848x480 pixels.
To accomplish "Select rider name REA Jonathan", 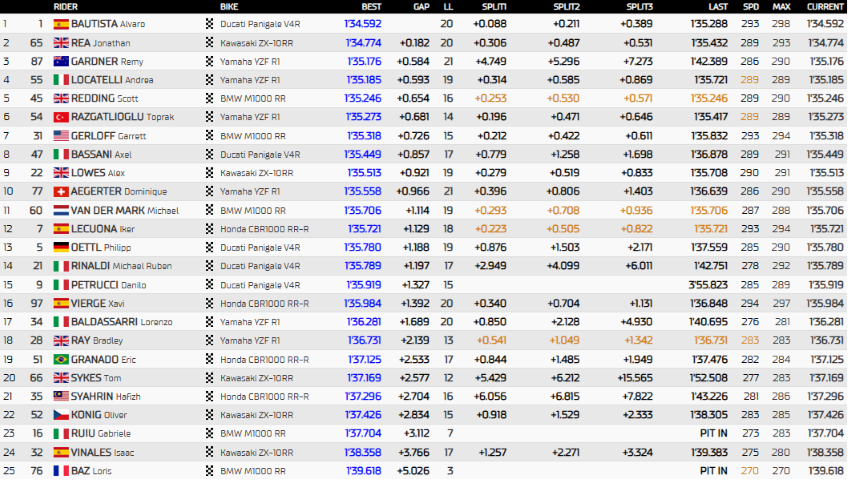I will 101,43.
